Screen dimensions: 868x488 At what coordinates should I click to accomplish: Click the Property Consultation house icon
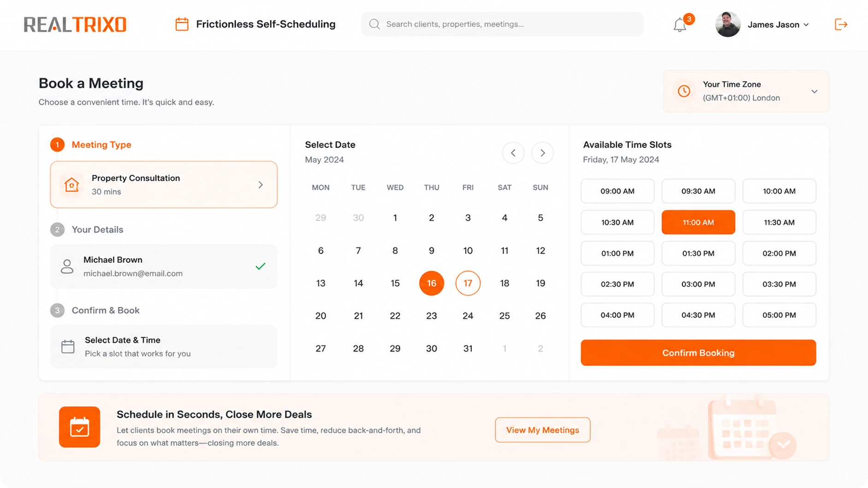(71, 184)
